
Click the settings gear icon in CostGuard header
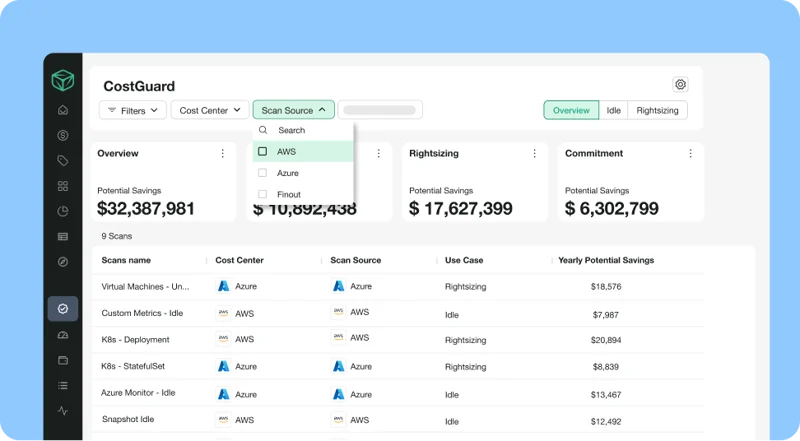pos(680,85)
